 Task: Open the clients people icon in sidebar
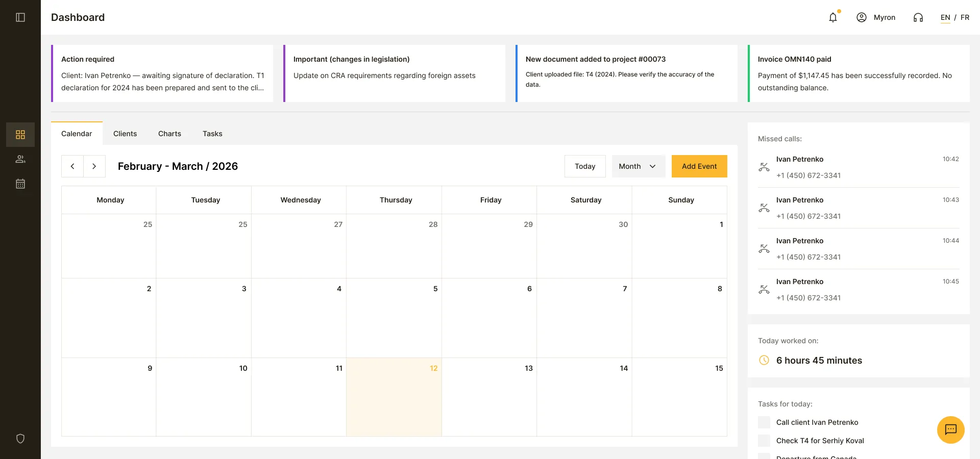click(x=20, y=159)
